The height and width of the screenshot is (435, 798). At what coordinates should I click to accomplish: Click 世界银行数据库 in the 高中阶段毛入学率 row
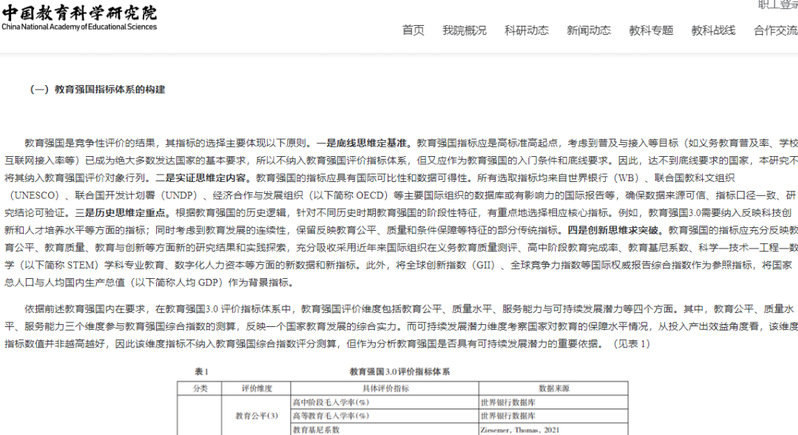(508, 402)
